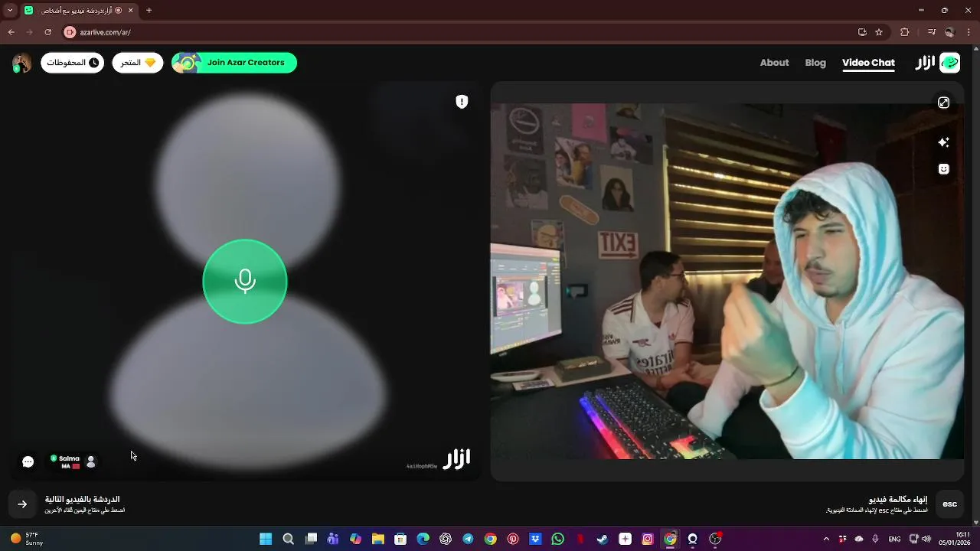Open Task View on the taskbar
Image resolution: width=980 pixels, height=551 pixels.
point(311,539)
